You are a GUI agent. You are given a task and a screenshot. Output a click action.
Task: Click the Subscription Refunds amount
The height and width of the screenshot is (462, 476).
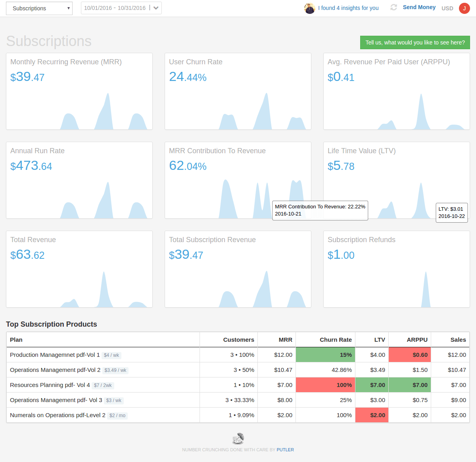click(341, 254)
